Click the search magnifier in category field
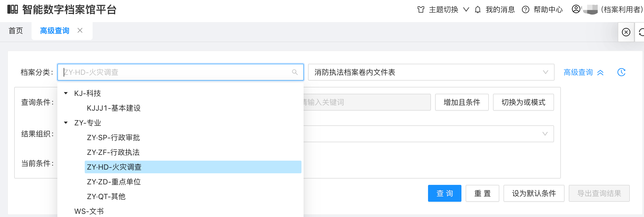The width and height of the screenshot is (644, 217). (295, 72)
